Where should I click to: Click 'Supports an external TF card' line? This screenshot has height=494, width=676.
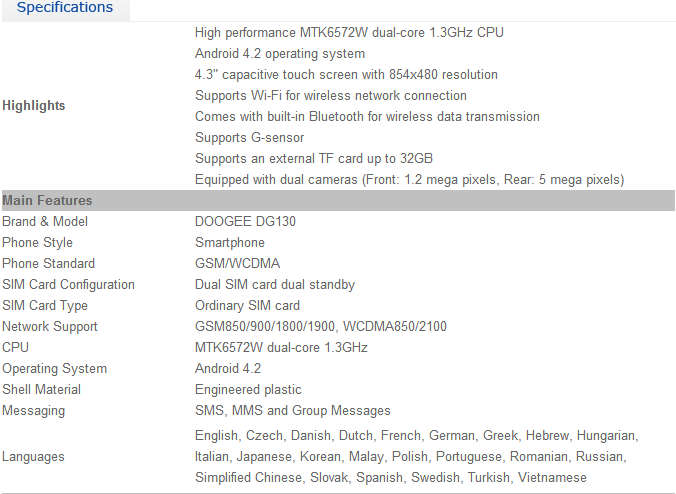(314, 158)
